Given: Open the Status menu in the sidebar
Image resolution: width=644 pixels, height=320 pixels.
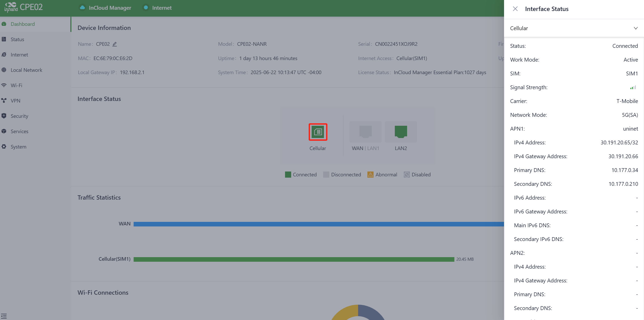Looking at the screenshot, I should [17, 39].
